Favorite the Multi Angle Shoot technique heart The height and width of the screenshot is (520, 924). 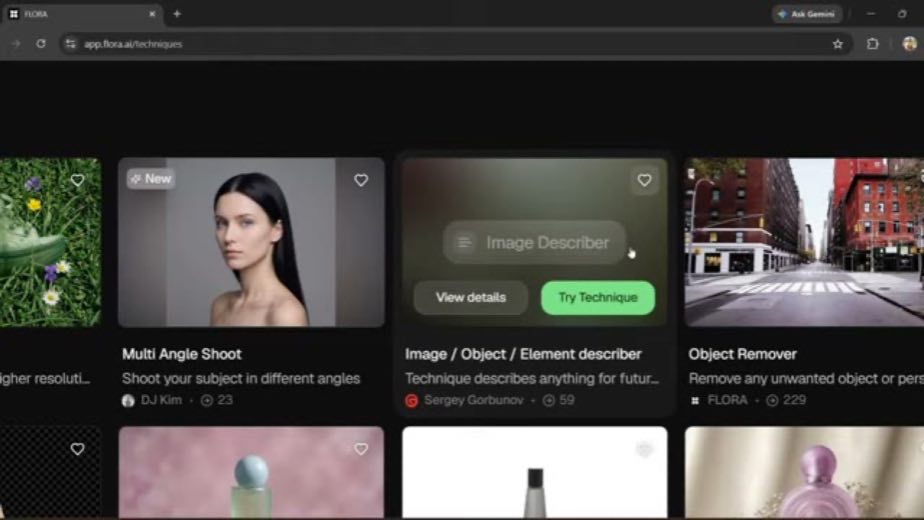pyautogui.click(x=361, y=180)
